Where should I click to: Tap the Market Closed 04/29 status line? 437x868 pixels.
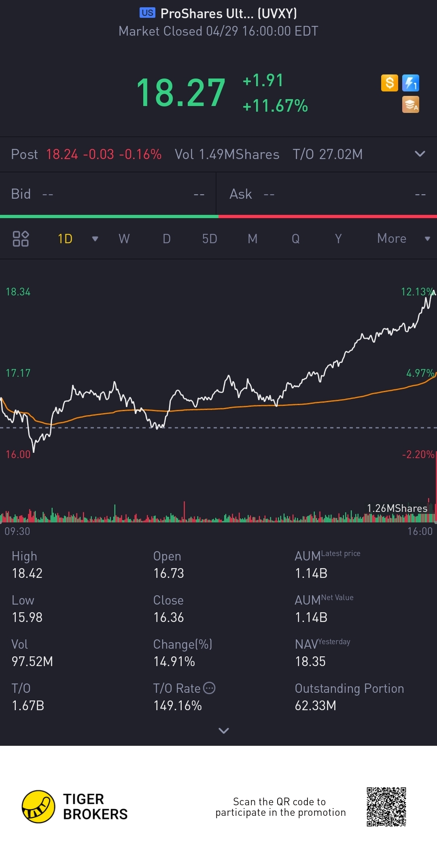pos(218,31)
